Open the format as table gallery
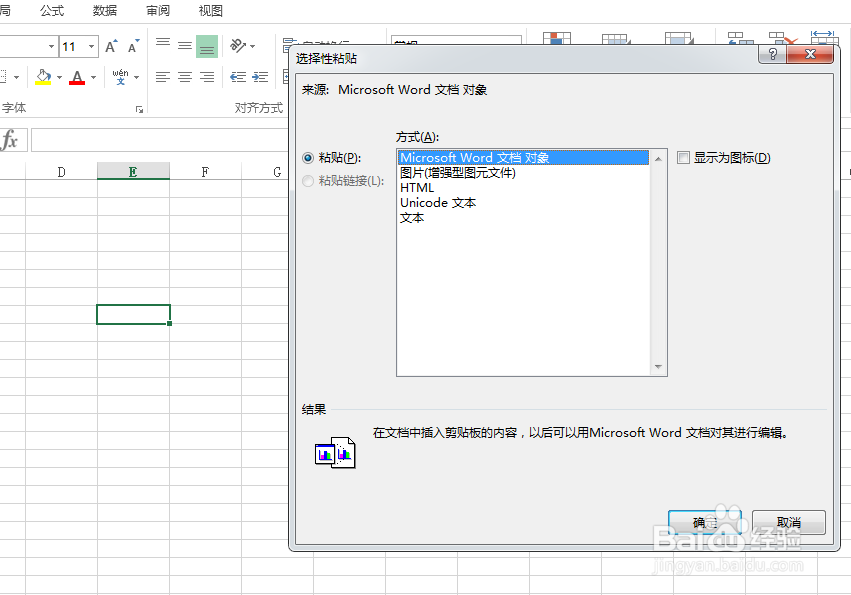Viewport: 851px width, 595px height. [x=617, y=38]
